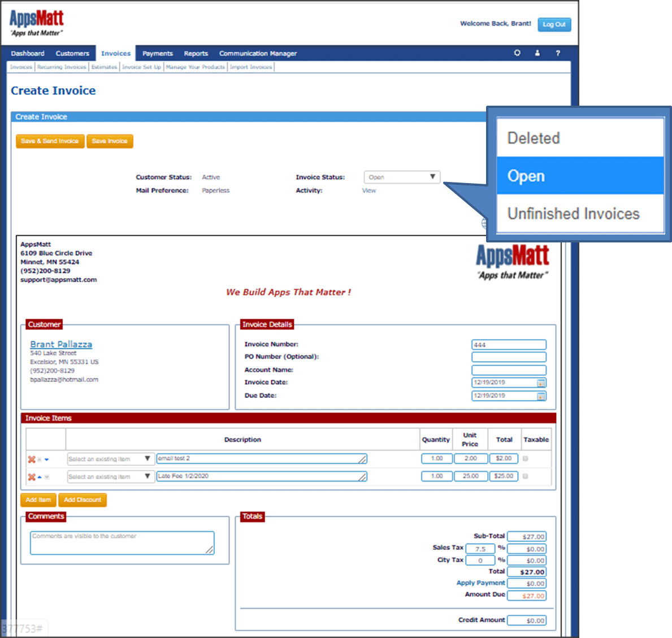The width and height of the screenshot is (672, 638).
Task: Open the Brant Pallazza customer link
Action: [61, 344]
